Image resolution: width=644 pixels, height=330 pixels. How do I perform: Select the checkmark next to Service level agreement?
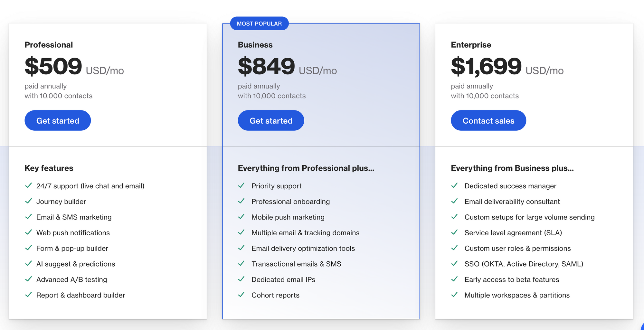[455, 232]
